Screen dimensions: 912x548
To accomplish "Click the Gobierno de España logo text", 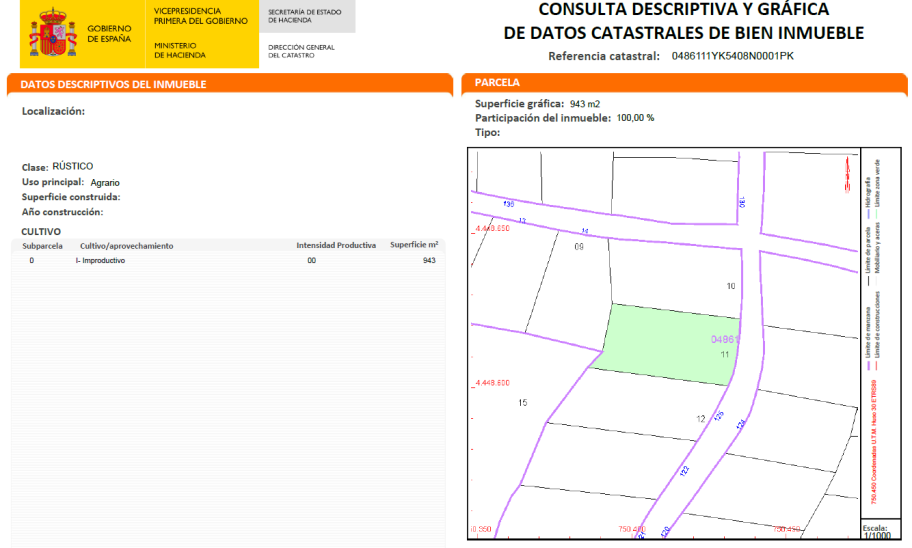I will tap(109, 34).
